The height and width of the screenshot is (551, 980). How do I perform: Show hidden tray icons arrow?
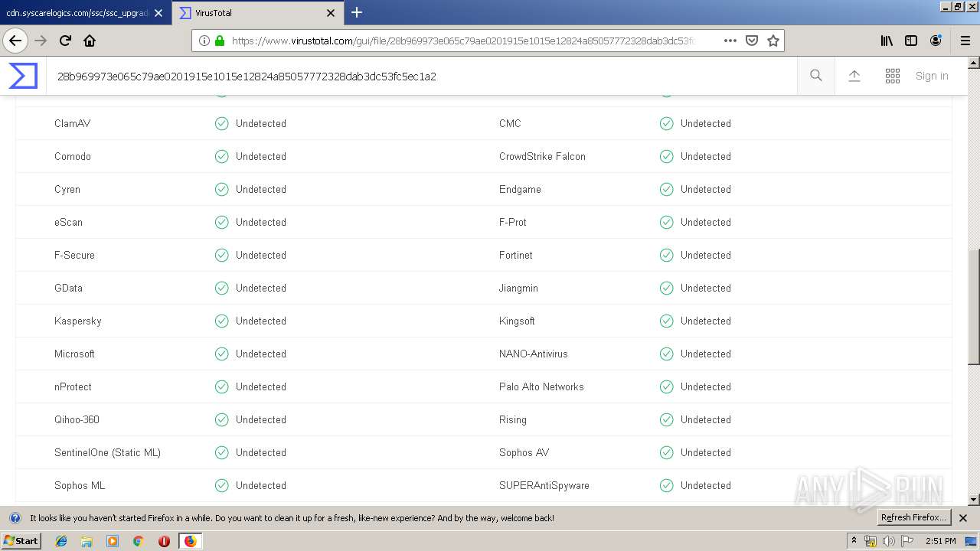854,540
